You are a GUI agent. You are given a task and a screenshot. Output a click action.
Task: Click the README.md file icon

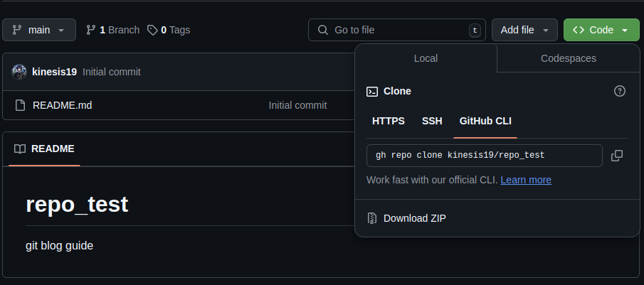20,105
